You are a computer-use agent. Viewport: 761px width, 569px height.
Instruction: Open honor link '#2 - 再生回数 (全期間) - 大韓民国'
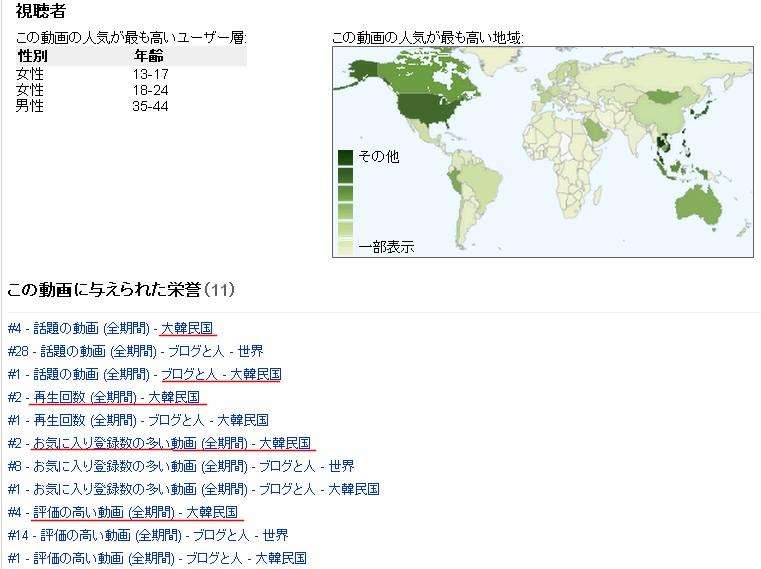coord(104,397)
